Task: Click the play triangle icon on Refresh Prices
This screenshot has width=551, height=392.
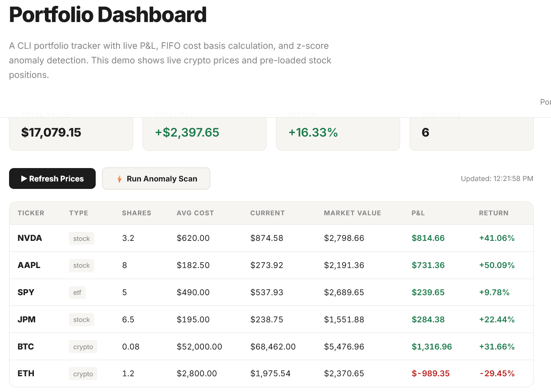Action: [x=24, y=179]
